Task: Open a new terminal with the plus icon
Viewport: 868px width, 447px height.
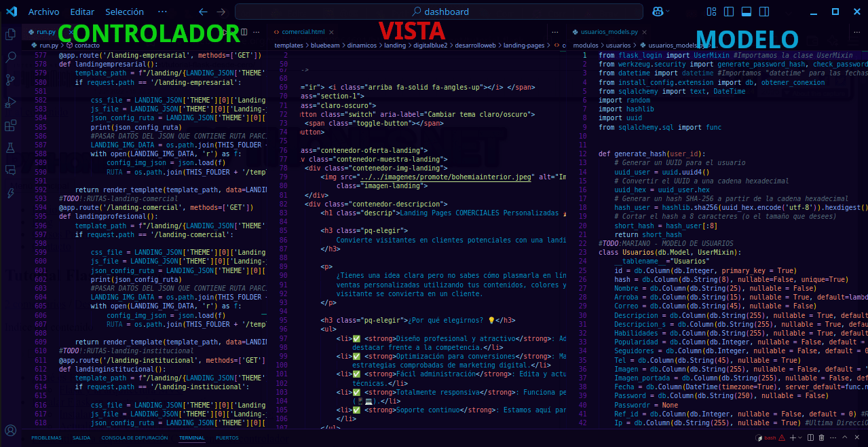Action: tap(793, 437)
